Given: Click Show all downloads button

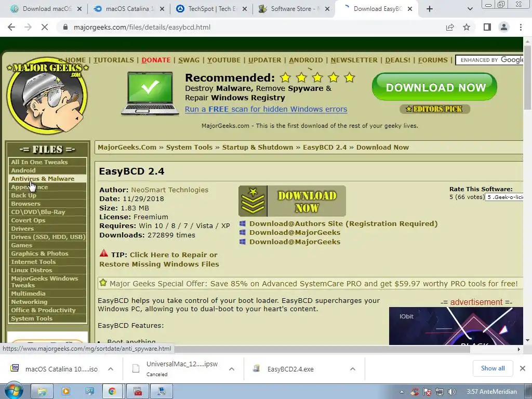Looking at the screenshot, I should pyautogui.click(x=493, y=368).
